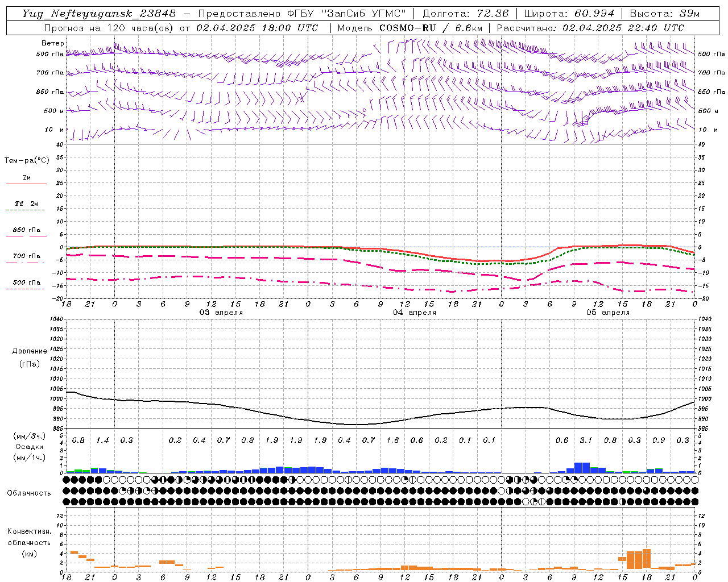Click the 05 апреля date label
Screen dimensions: 728x582
point(608,313)
